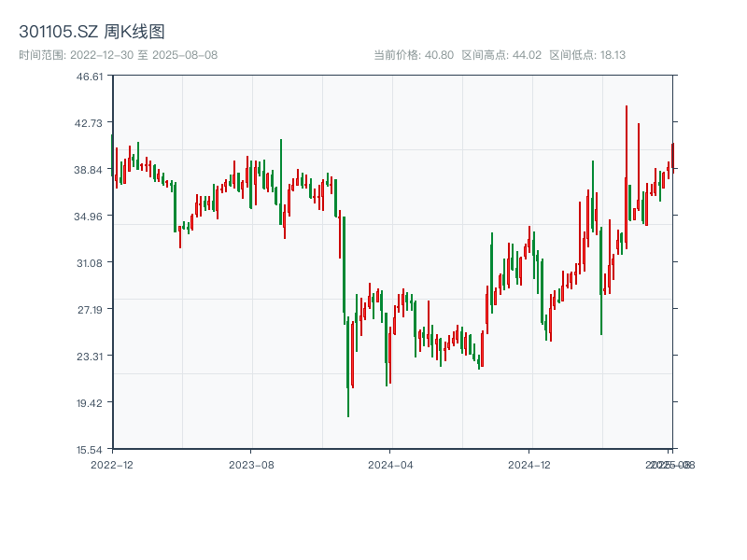Click the 当前价格 40.80 label
Screen dimensions: 747x560
414,55
